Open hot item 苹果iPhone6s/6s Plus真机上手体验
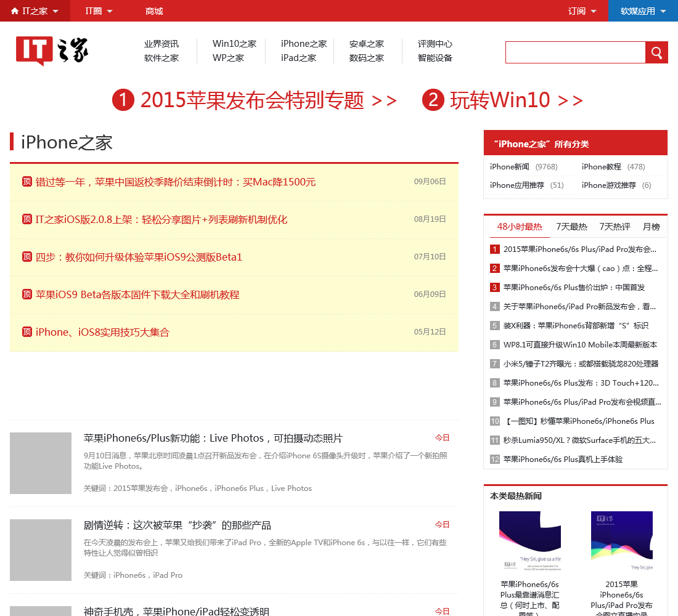 [563, 460]
